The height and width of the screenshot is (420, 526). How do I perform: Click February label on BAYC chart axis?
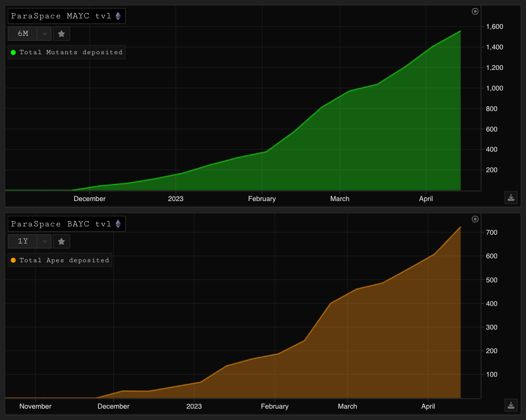tap(274, 406)
